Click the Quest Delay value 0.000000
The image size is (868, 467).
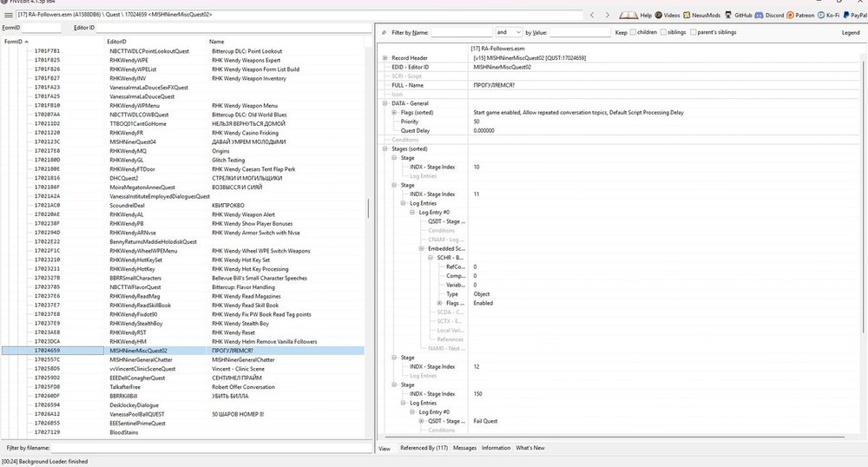tap(484, 130)
